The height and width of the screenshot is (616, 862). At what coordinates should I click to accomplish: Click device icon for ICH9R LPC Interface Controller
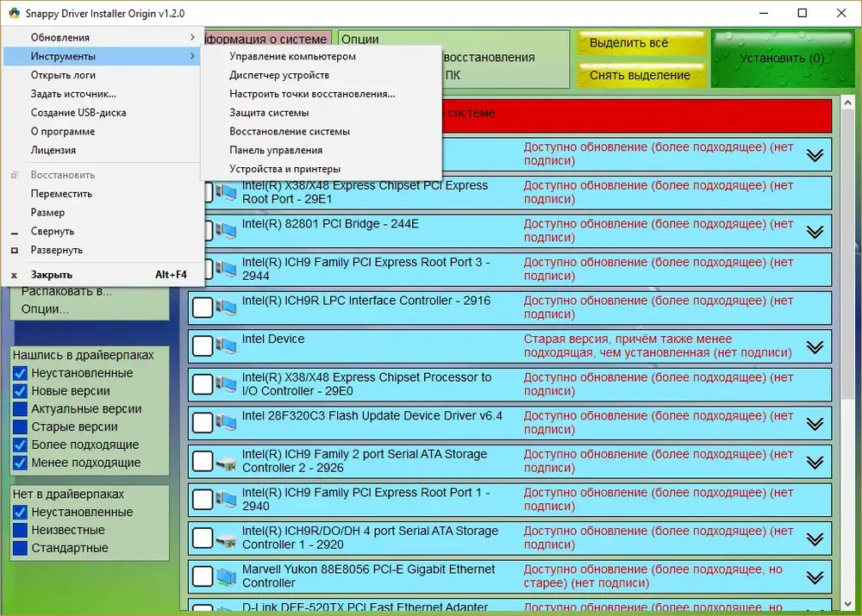pyautogui.click(x=226, y=308)
